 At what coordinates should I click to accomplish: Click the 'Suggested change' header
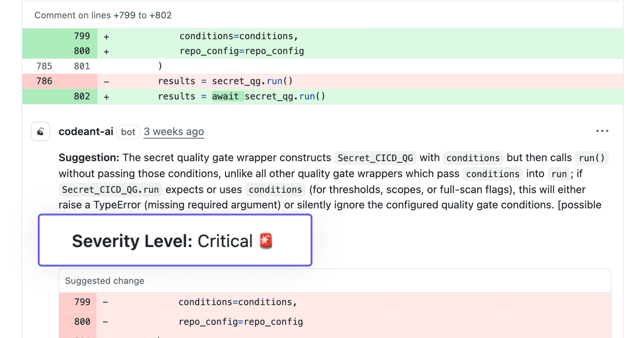click(104, 281)
